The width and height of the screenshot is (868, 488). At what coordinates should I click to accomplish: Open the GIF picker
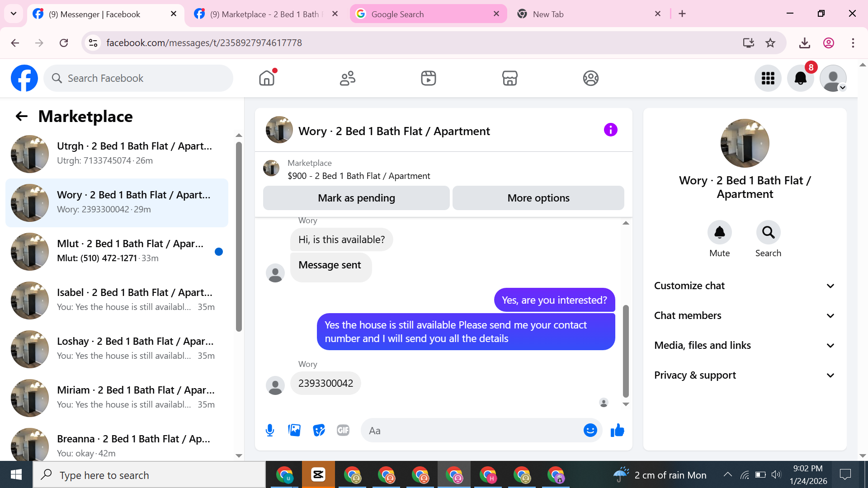pyautogui.click(x=343, y=430)
